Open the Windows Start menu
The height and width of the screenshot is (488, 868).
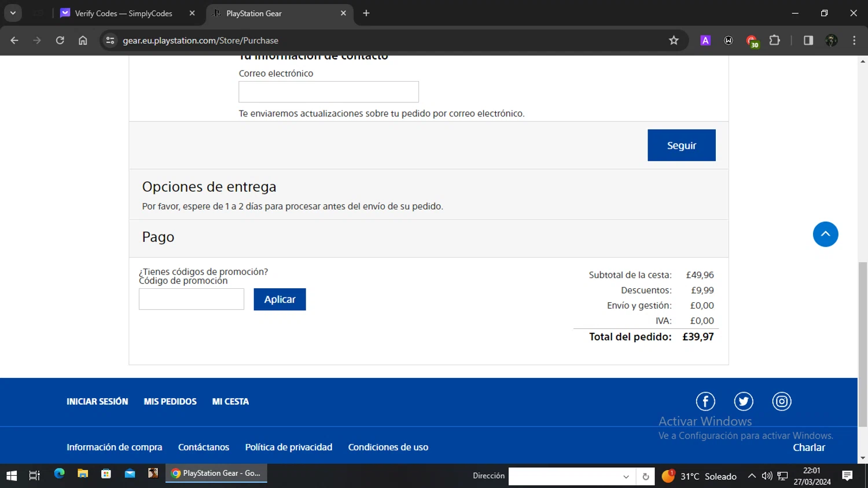pyautogui.click(x=12, y=476)
